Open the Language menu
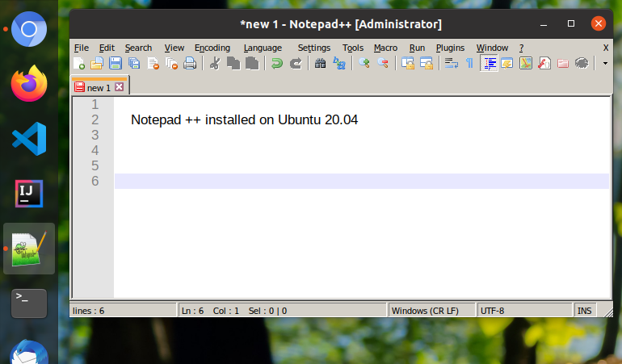 pyautogui.click(x=263, y=48)
